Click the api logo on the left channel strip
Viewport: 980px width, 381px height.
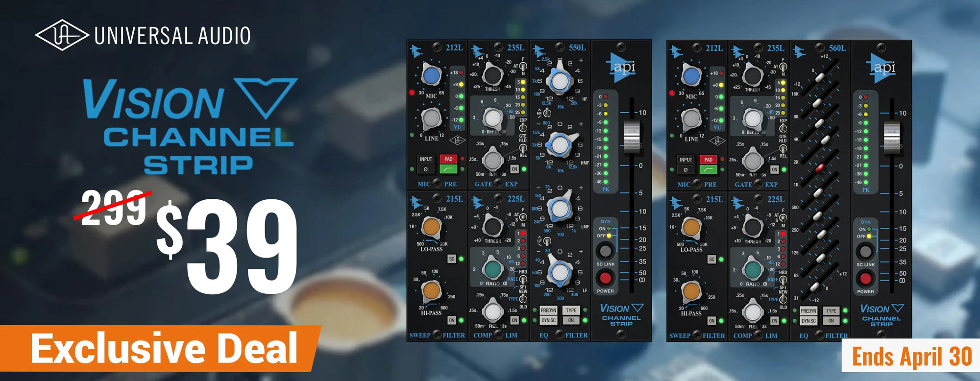point(621,68)
